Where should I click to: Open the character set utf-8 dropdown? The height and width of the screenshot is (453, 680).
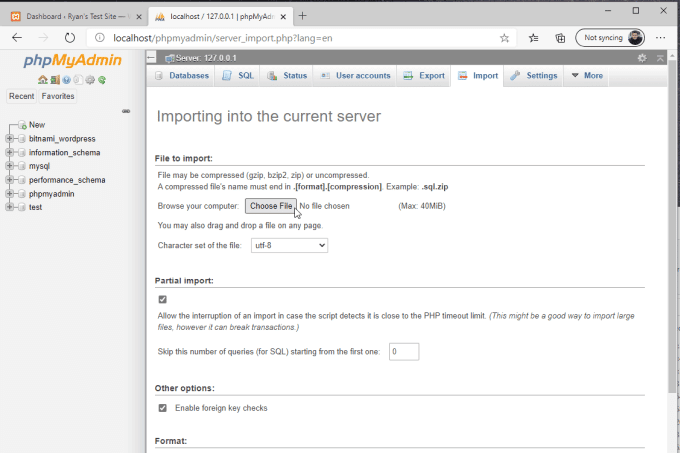coord(288,245)
